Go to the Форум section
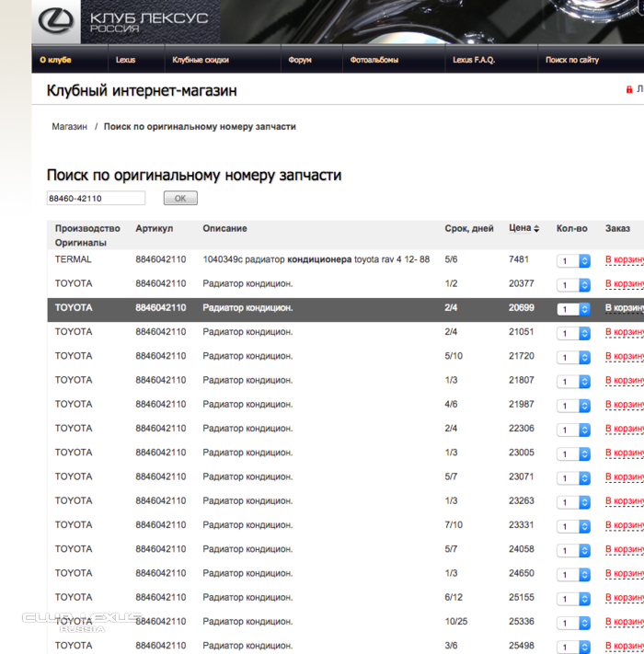The image size is (644, 654). 300,60
